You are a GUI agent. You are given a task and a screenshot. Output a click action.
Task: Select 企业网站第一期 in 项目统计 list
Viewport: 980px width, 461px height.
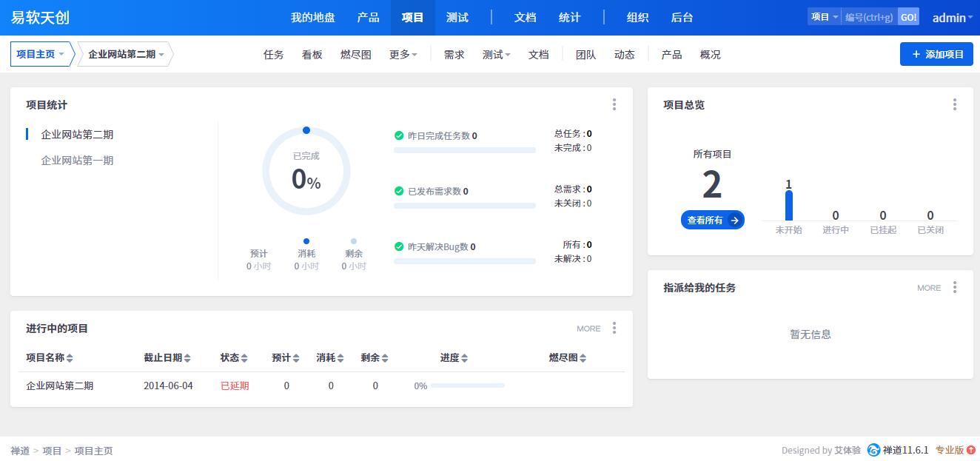77,161
